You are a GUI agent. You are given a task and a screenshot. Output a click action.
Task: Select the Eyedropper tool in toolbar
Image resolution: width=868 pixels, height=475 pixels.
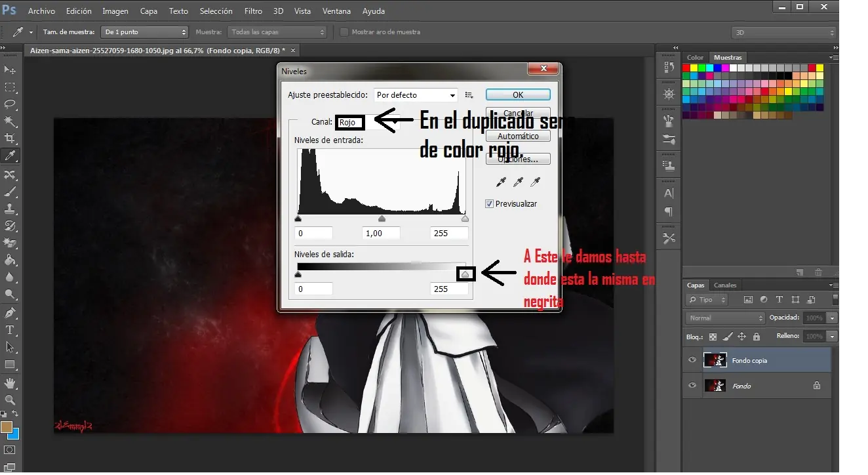tap(10, 156)
